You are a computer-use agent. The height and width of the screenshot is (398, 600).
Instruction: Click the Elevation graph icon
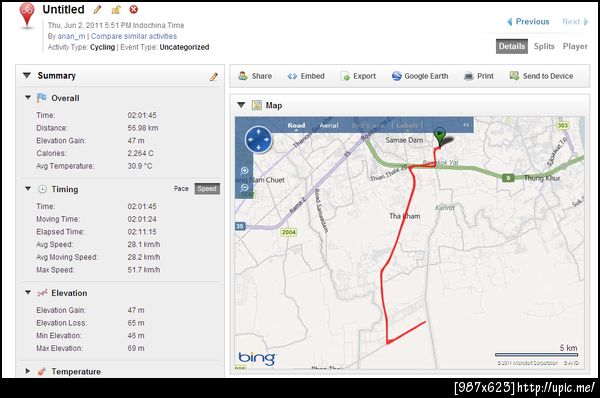42,293
